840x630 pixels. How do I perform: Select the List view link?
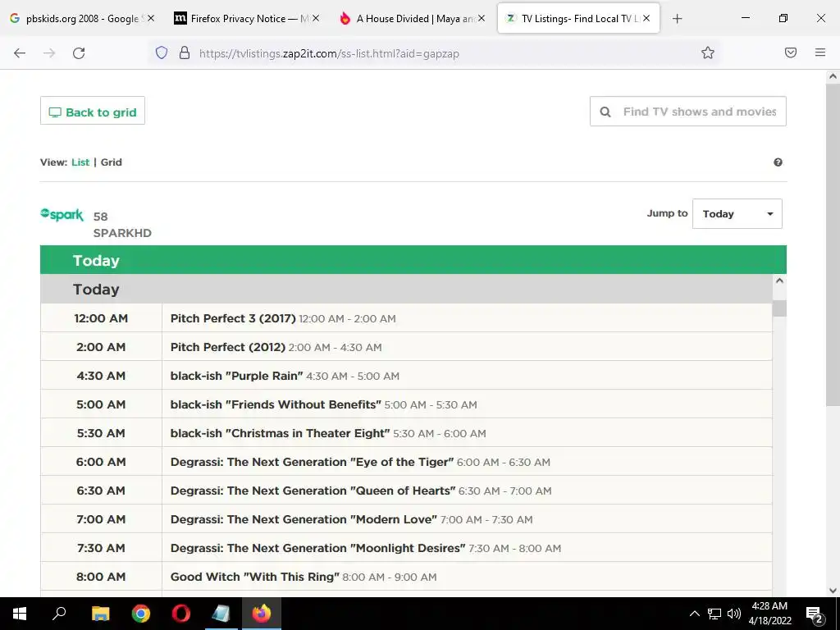[80, 162]
